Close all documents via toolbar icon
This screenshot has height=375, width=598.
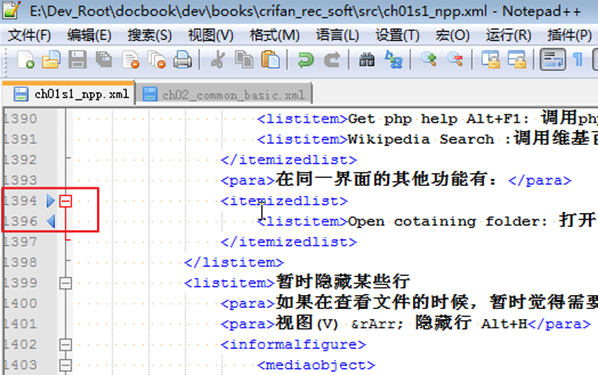pos(156,60)
